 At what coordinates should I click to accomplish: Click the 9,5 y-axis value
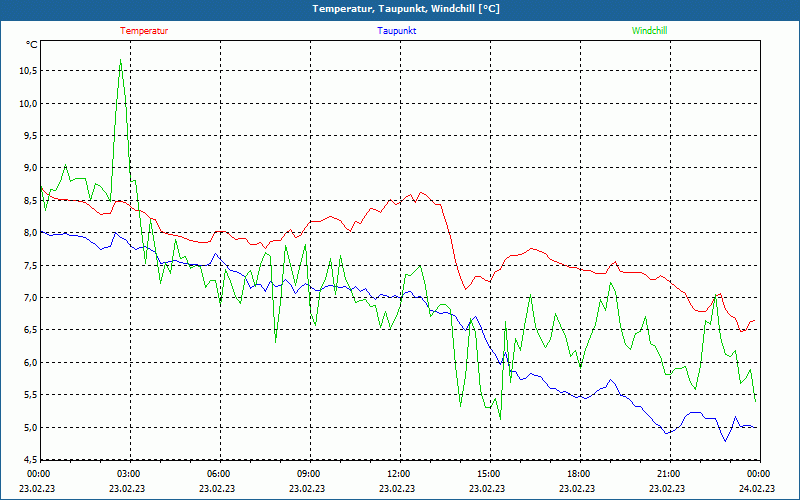click(30, 136)
